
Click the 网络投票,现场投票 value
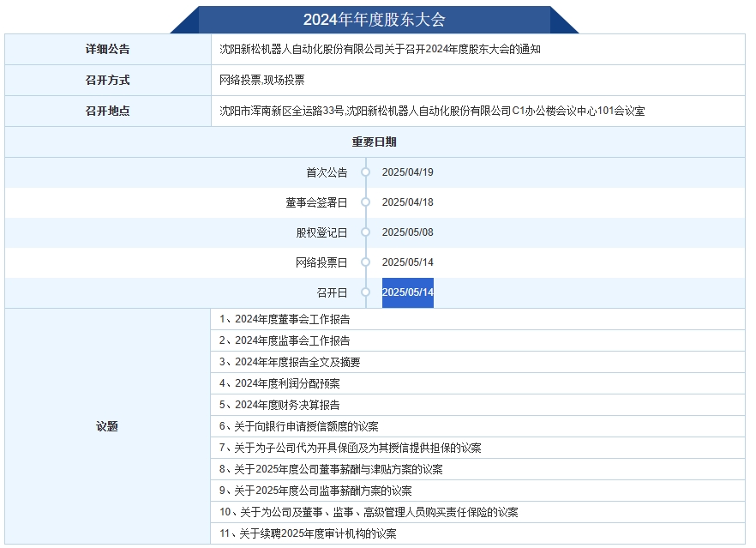(261, 80)
